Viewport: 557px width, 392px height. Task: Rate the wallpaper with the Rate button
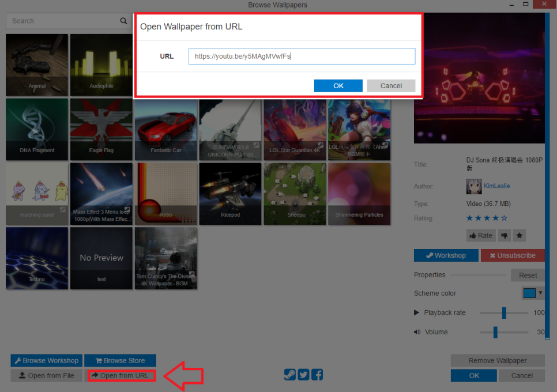click(481, 235)
